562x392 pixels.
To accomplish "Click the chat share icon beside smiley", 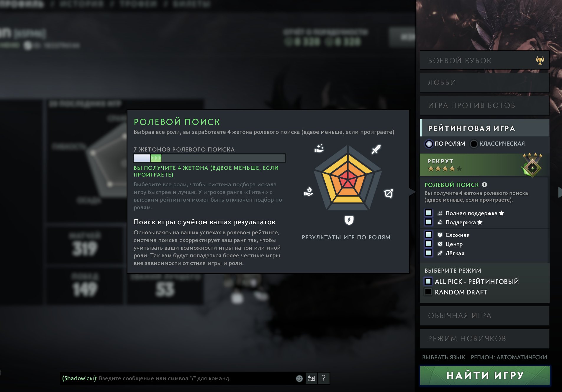I will [x=311, y=378].
